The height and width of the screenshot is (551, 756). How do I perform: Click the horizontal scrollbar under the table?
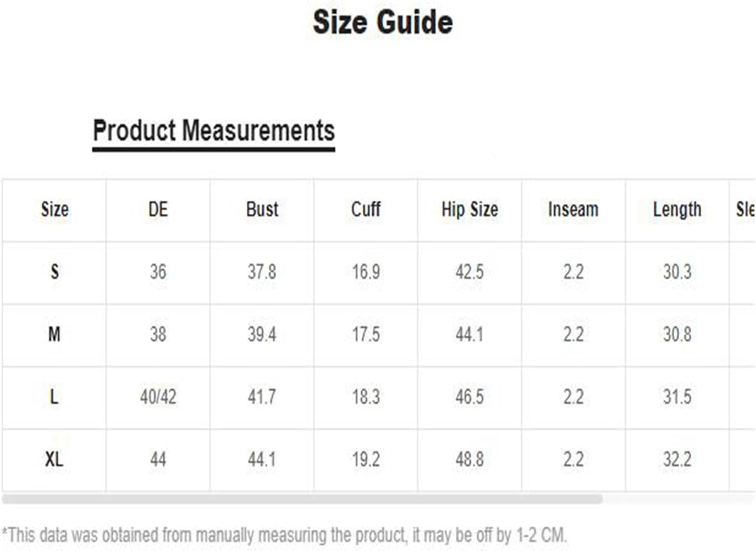[x=302, y=498]
